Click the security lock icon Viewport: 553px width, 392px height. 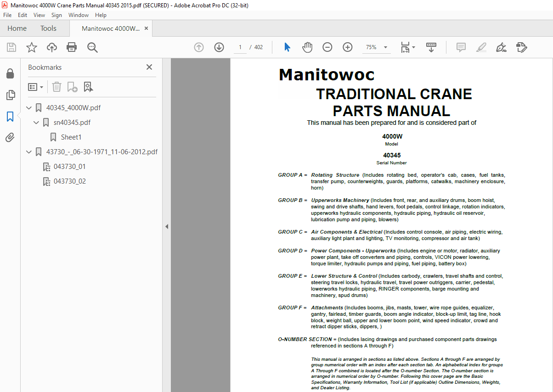pyautogui.click(x=11, y=73)
